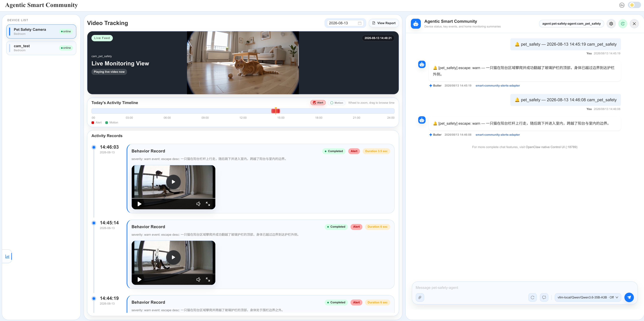Click the attachment paperclip icon

(x=420, y=297)
